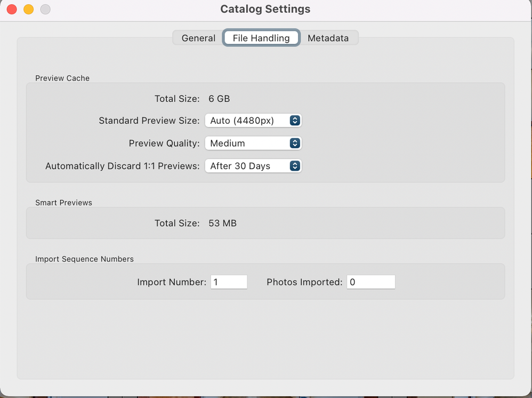Image resolution: width=532 pixels, height=398 pixels.
Task: Click into the Import Number field
Action: tap(229, 282)
